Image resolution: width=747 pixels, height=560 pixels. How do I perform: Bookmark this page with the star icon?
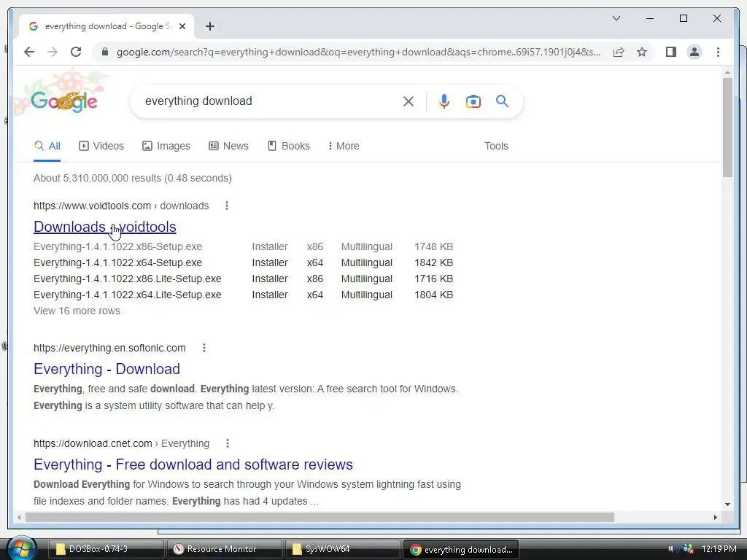click(x=642, y=52)
